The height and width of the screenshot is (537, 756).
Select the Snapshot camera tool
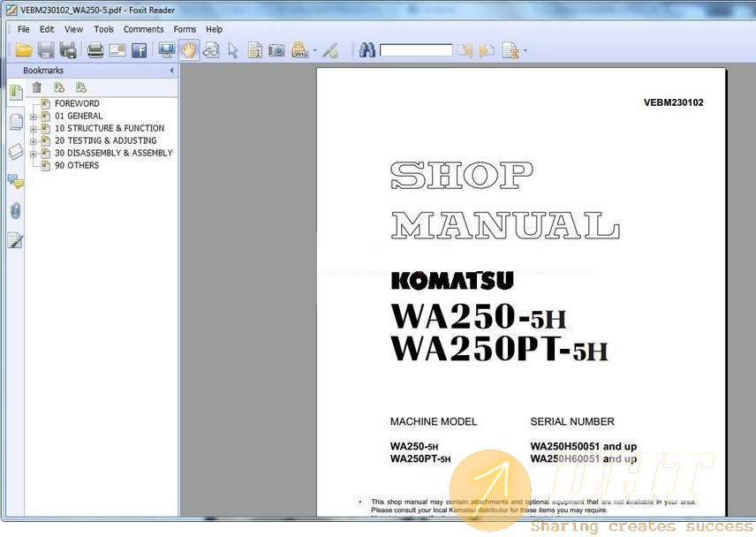pyautogui.click(x=276, y=50)
